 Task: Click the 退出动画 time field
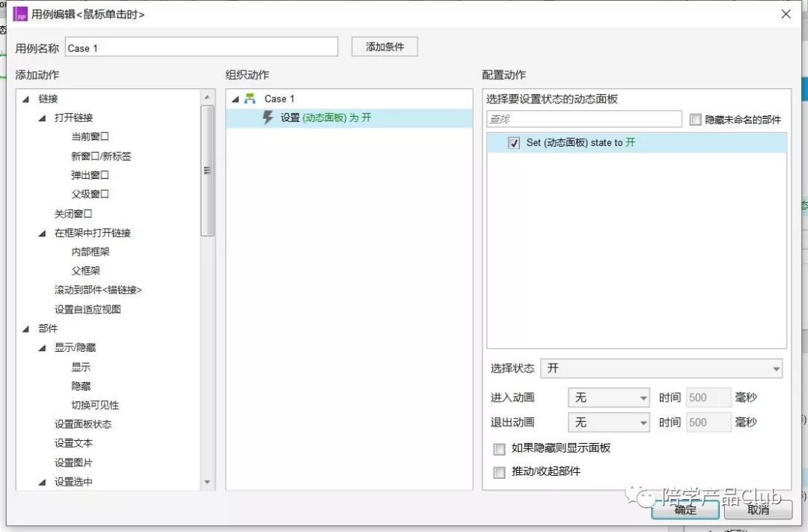(708, 423)
